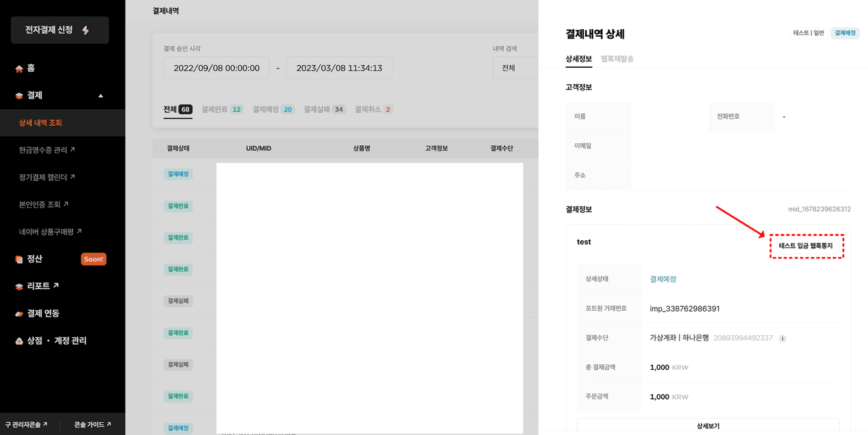Collapse the 결제 menu with arrow
This screenshot has width=868, height=435.
(101, 96)
